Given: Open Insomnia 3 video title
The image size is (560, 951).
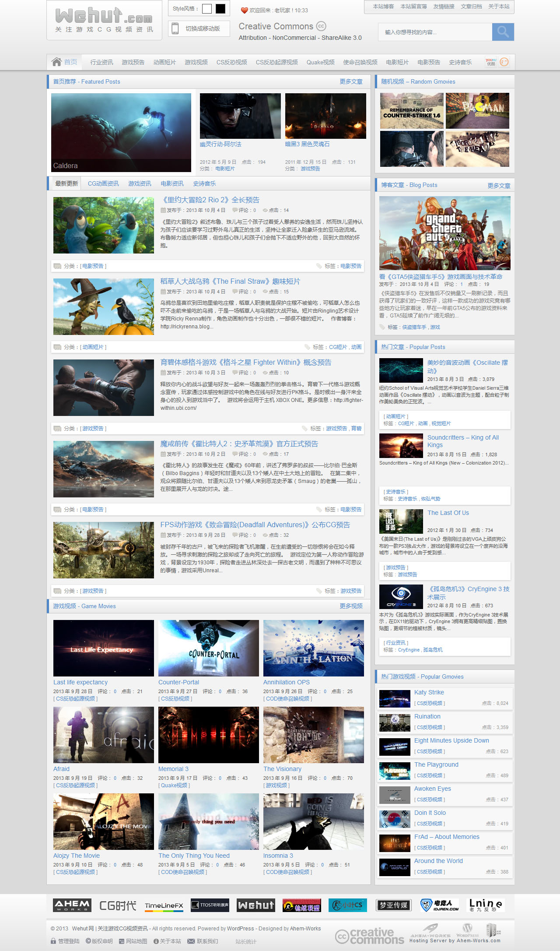Looking at the screenshot, I should click(x=278, y=856).
